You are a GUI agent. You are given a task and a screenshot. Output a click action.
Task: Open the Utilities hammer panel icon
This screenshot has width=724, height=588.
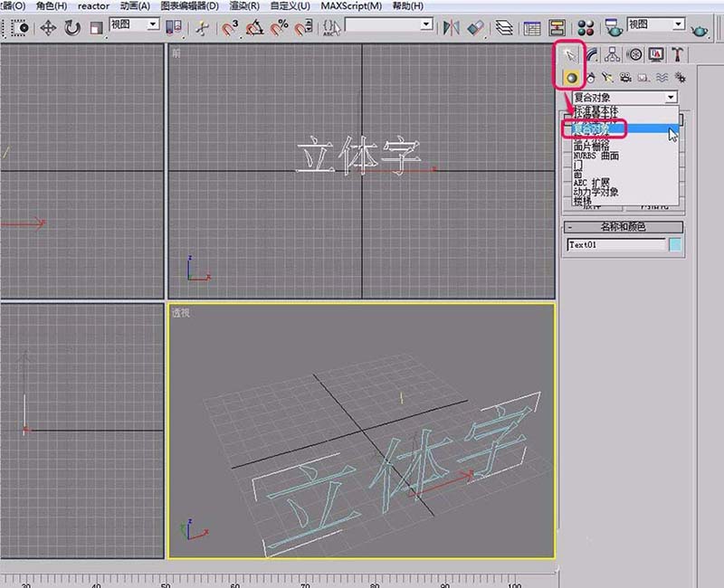(678, 56)
